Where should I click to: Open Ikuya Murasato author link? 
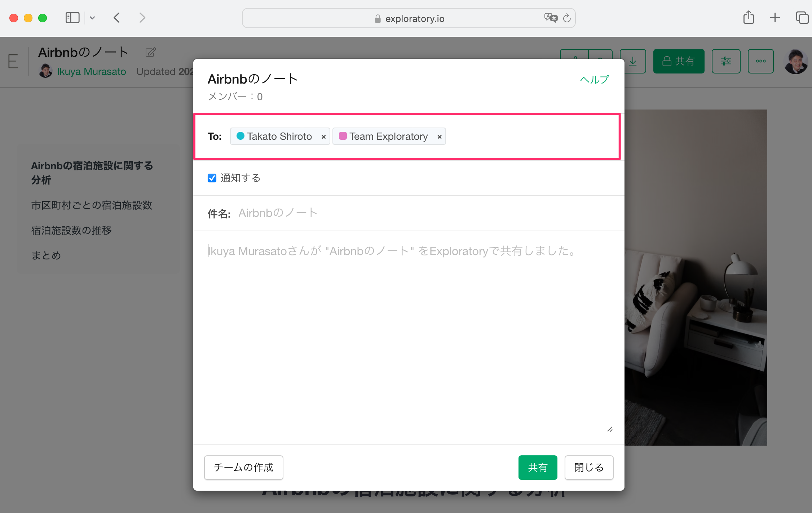pos(92,71)
